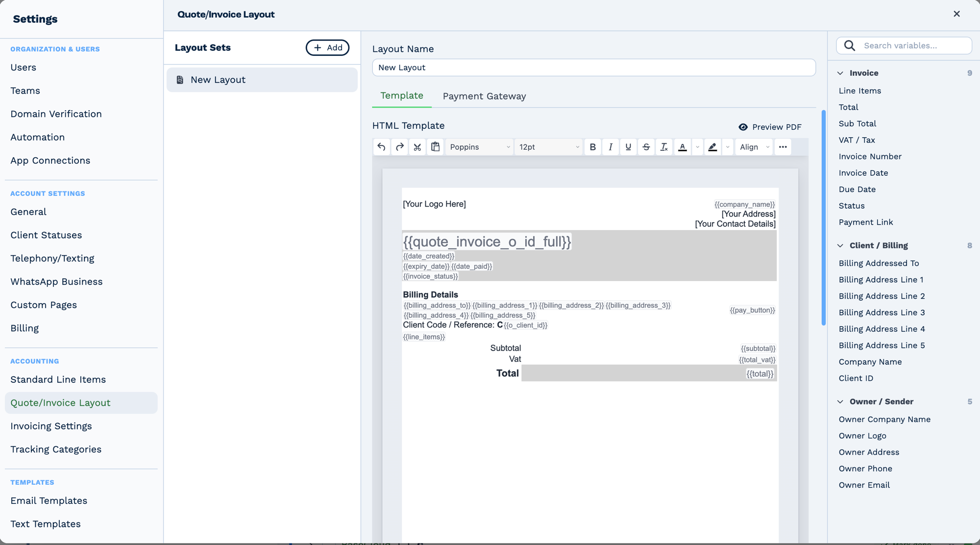980x545 pixels.
Task: Toggle italic formatting
Action: 611,147
